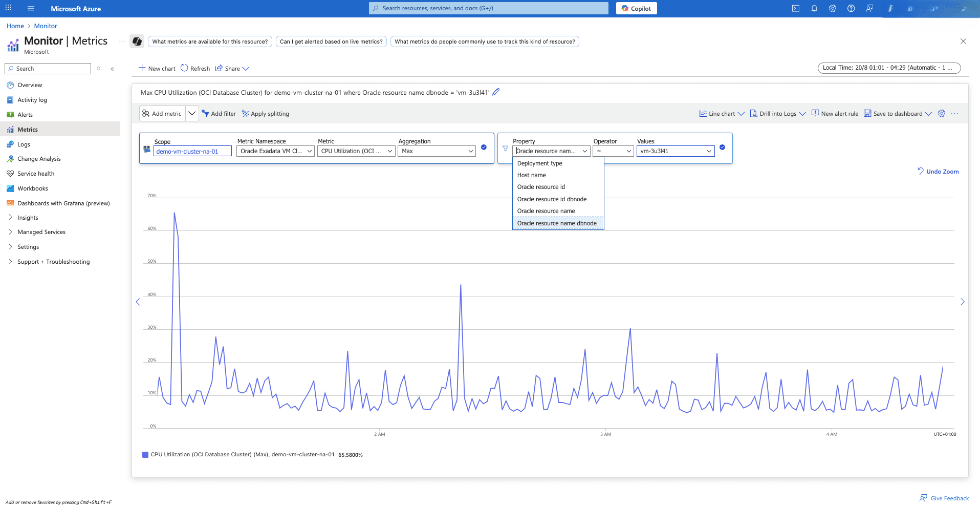The height and width of the screenshot is (507, 980).
Task: Expand Support + Troubleshooting section
Action: coord(10,262)
